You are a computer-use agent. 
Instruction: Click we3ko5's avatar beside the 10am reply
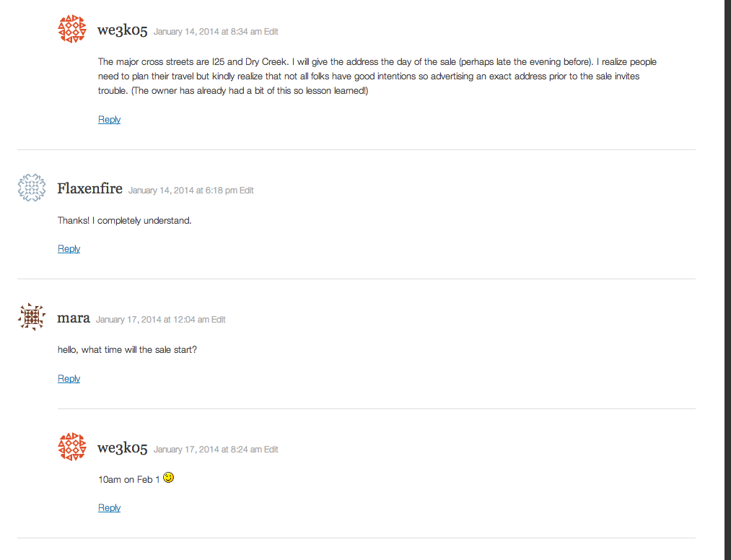(x=71, y=447)
